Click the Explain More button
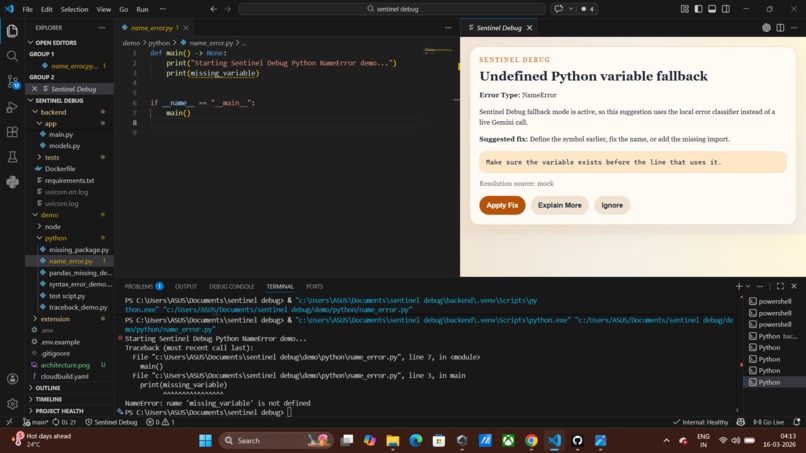The image size is (806, 453). coord(559,205)
